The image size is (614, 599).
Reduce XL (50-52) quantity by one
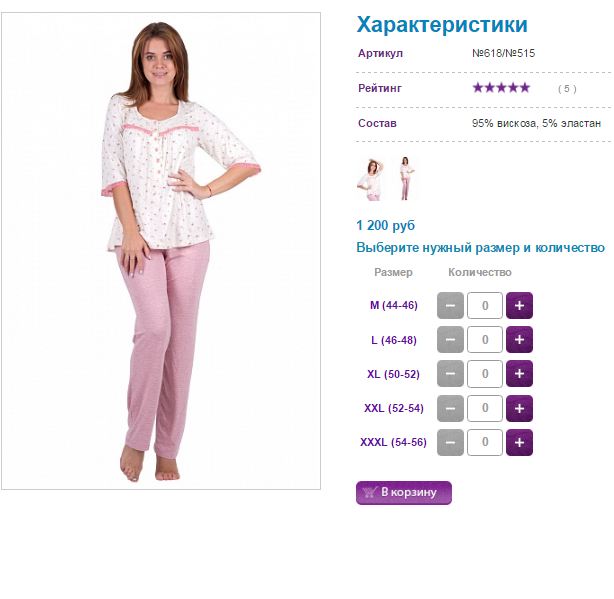[450, 374]
